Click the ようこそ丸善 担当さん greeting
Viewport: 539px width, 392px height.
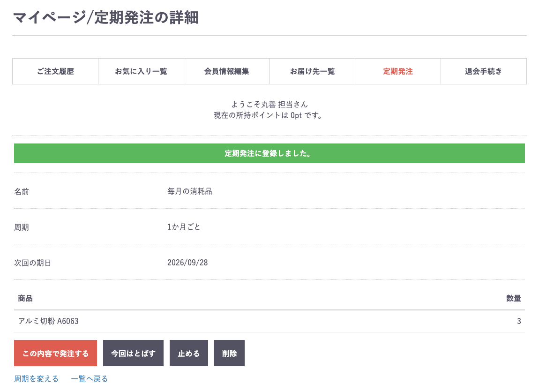[x=269, y=104]
